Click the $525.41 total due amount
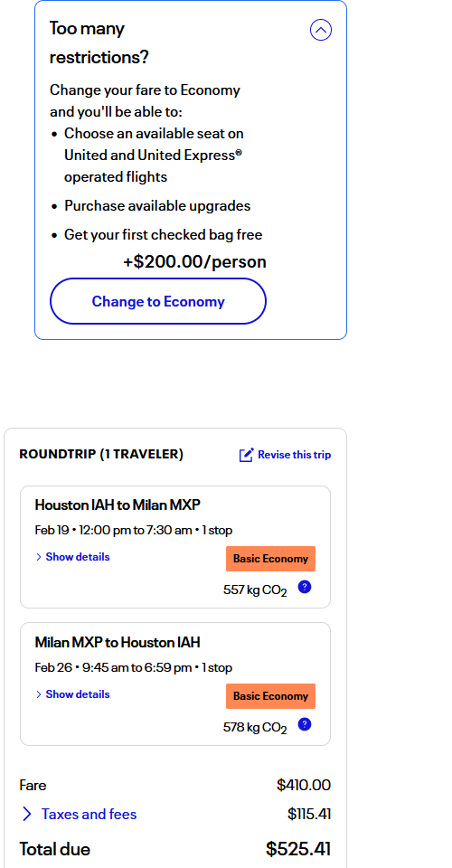Viewport: 452px width, 868px height. coord(298,849)
